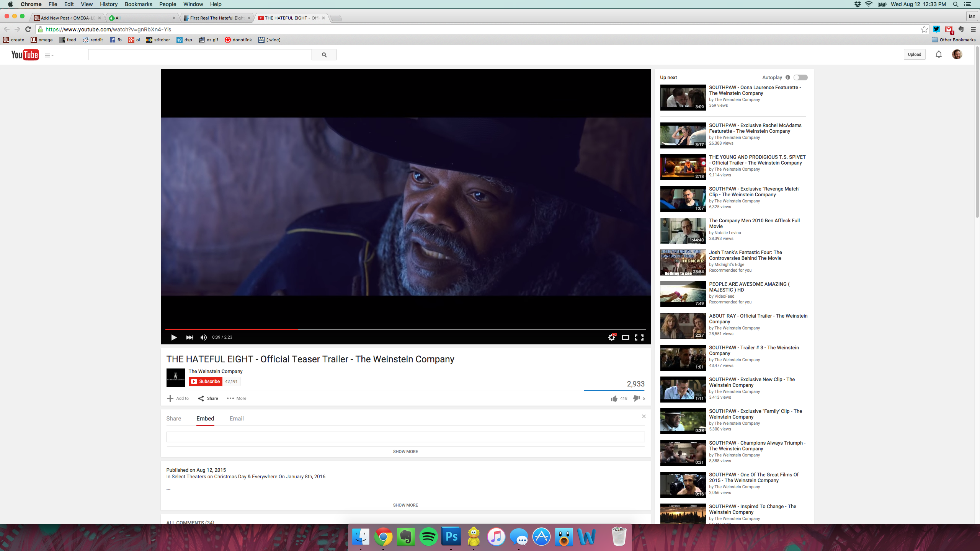
Task: Open the YouTube guide menu dropdown
Action: [49, 55]
